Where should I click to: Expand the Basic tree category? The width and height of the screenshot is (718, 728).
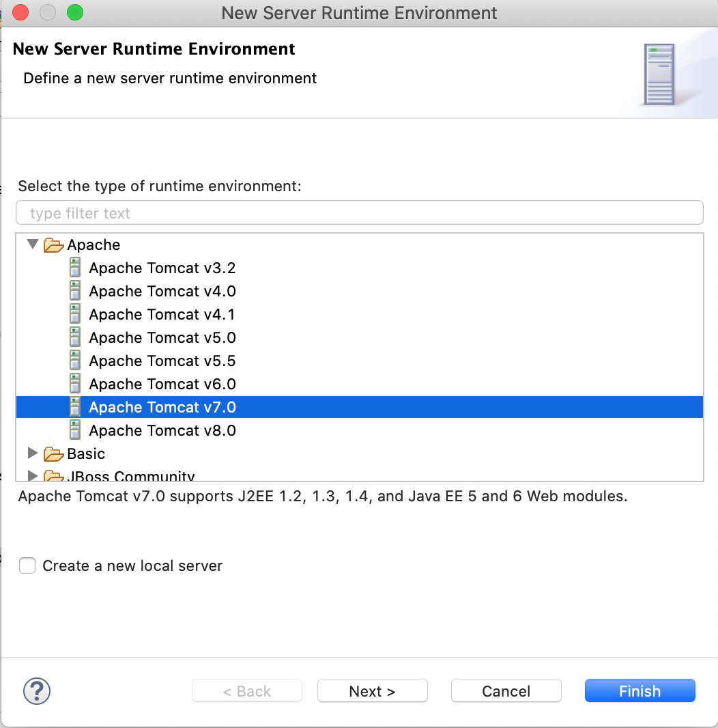[x=33, y=453]
